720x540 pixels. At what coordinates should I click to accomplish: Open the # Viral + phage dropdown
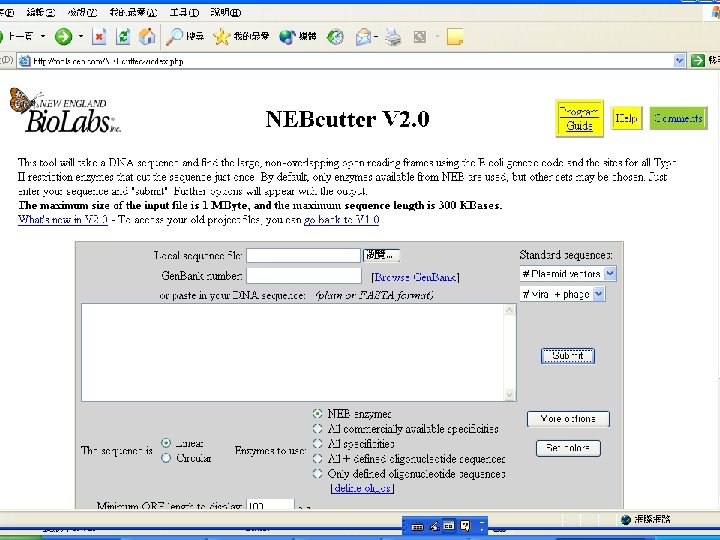click(x=562, y=294)
